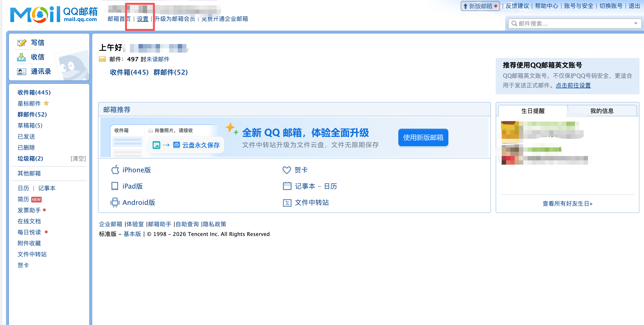Switch to the 我的信息 tab
Viewport: 644px width, 325px height.
(x=602, y=111)
